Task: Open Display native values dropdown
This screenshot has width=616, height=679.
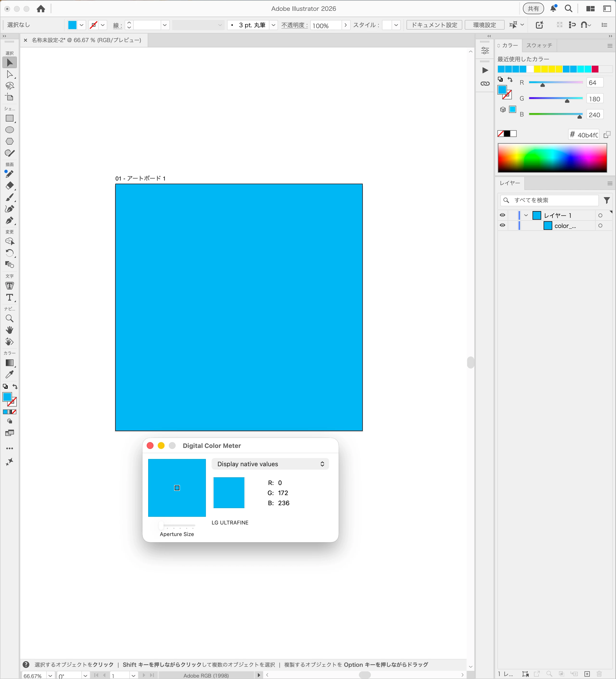Action: tap(270, 464)
